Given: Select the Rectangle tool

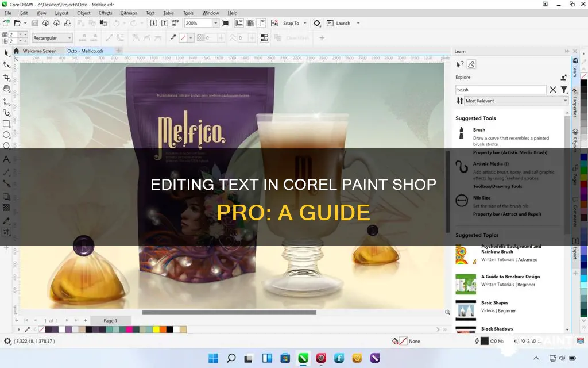Looking at the screenshot, I should pos(6,124).
